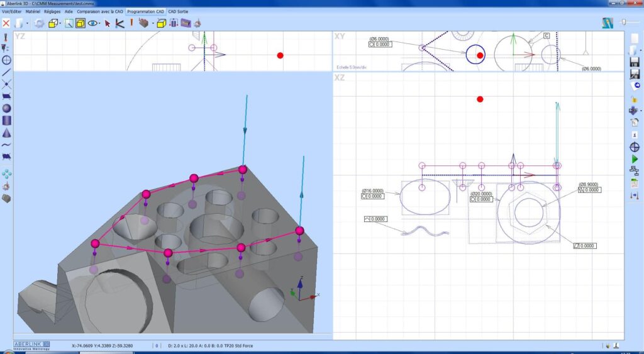
Task: Select the Circle measurement tool
Action: click(x=6, y=60)
